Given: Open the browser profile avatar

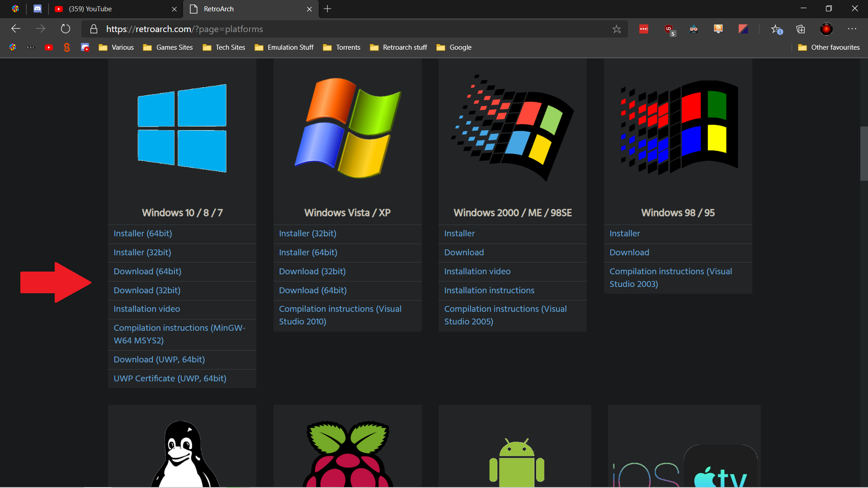Looking at the screenshot, I should pos(826,29).
